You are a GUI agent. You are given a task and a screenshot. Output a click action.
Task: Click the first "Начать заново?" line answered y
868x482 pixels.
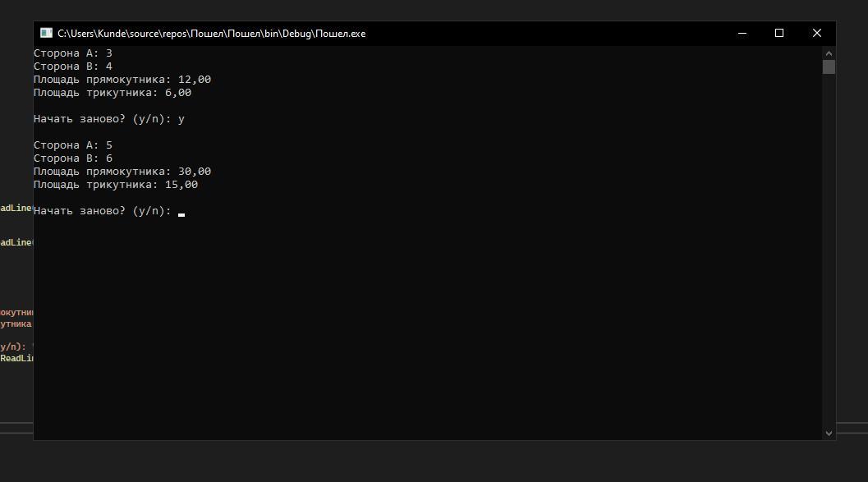click(x=109, y=119)
